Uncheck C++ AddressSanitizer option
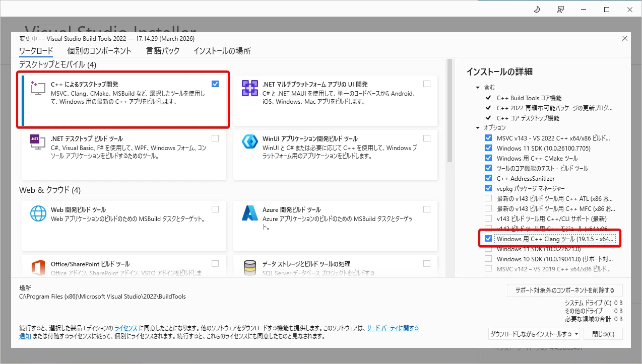Viewport: 642px width, 364px height. pos(488,178)
